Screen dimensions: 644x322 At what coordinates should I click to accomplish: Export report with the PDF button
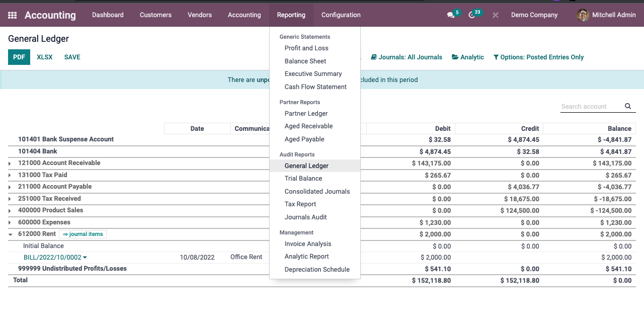(x=19, y=57)
